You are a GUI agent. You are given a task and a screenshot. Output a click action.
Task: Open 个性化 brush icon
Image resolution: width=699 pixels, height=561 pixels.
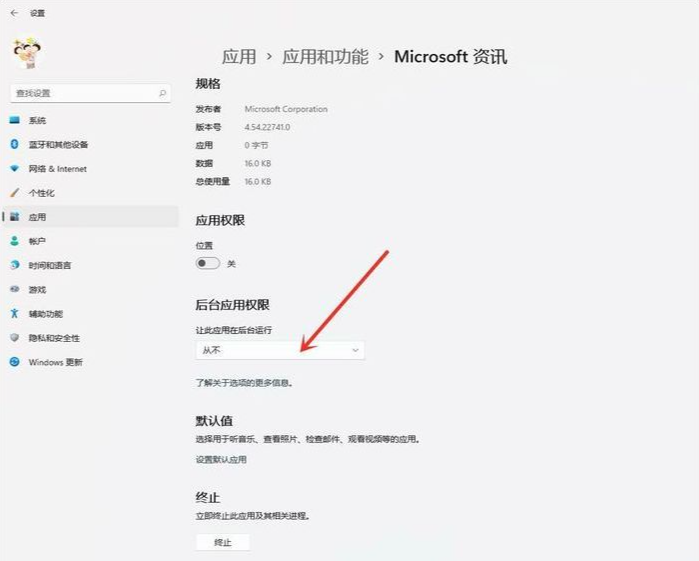[15, 193]
